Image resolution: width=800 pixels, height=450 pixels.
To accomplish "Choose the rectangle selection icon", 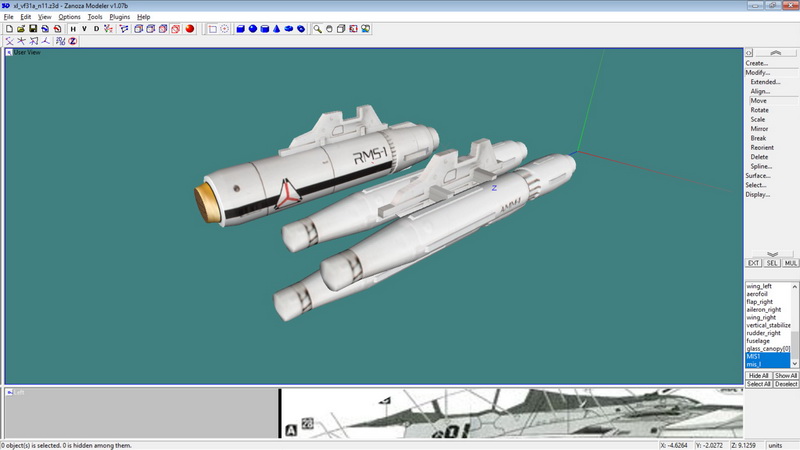I will point(213,29).
